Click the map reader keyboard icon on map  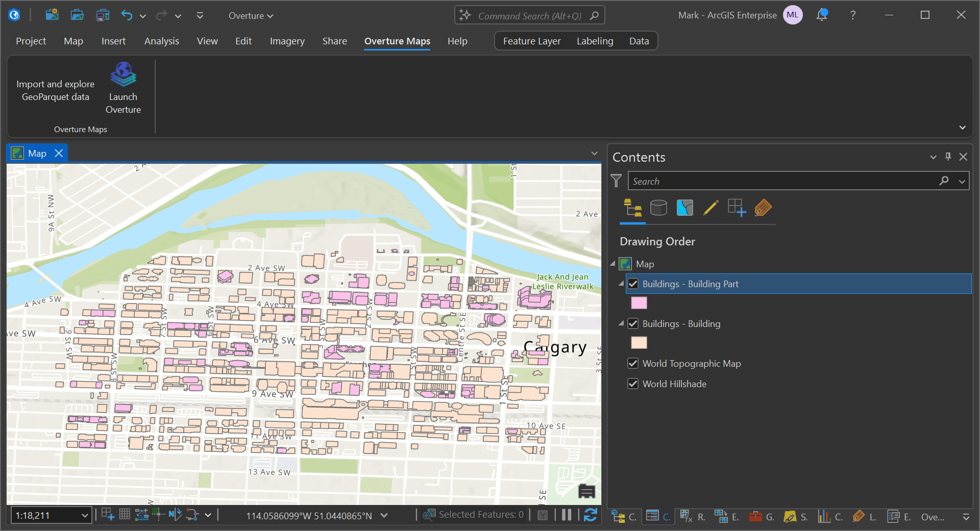586,491
